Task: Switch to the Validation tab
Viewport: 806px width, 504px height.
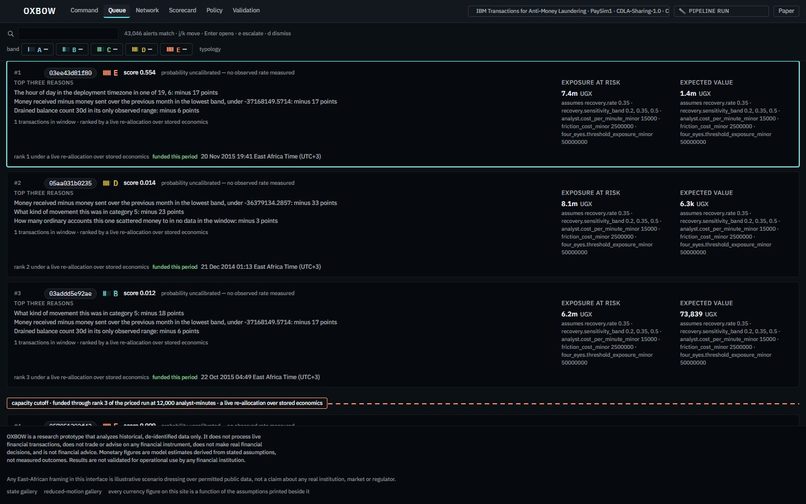Action: 246,10
